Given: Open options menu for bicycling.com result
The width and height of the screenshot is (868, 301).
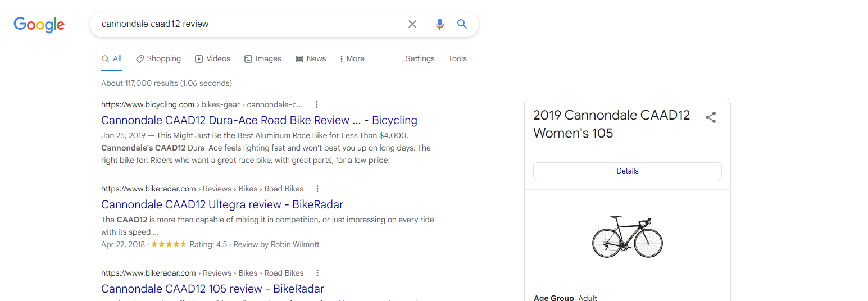Looking at the screenshot, I should tap(317, 104).
